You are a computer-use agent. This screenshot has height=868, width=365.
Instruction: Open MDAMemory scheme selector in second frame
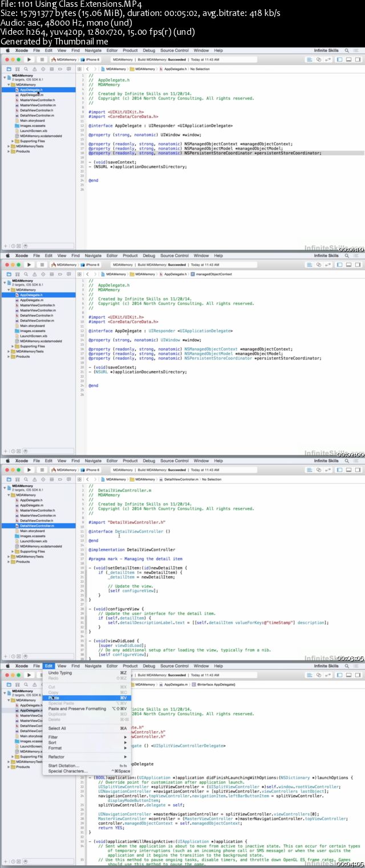pyautogui.click(x=64, y=264)
